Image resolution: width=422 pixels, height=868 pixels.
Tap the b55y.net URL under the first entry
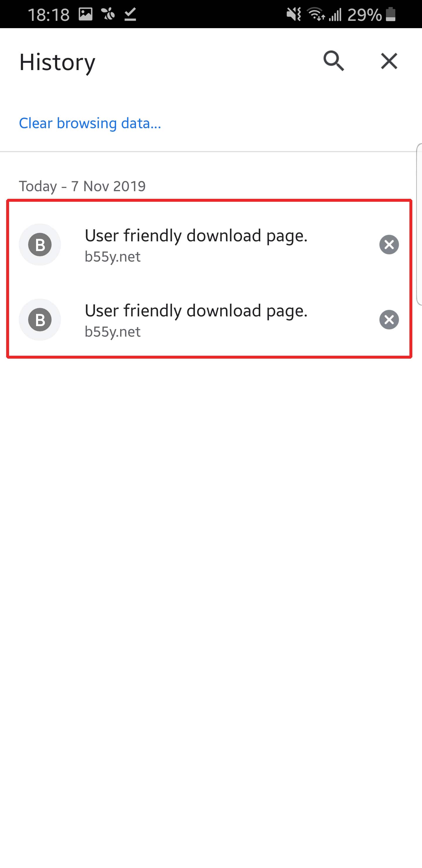click(113, 257)
